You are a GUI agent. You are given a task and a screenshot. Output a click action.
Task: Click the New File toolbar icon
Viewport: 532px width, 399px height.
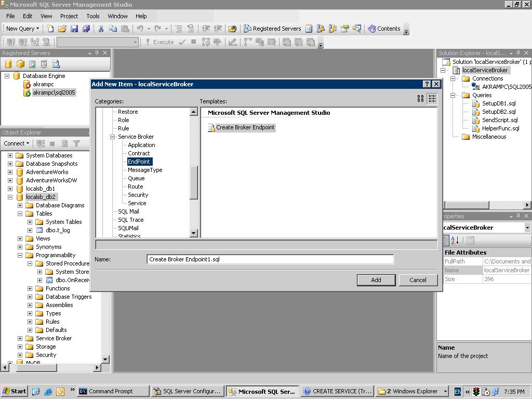click(x=50, y=29)
